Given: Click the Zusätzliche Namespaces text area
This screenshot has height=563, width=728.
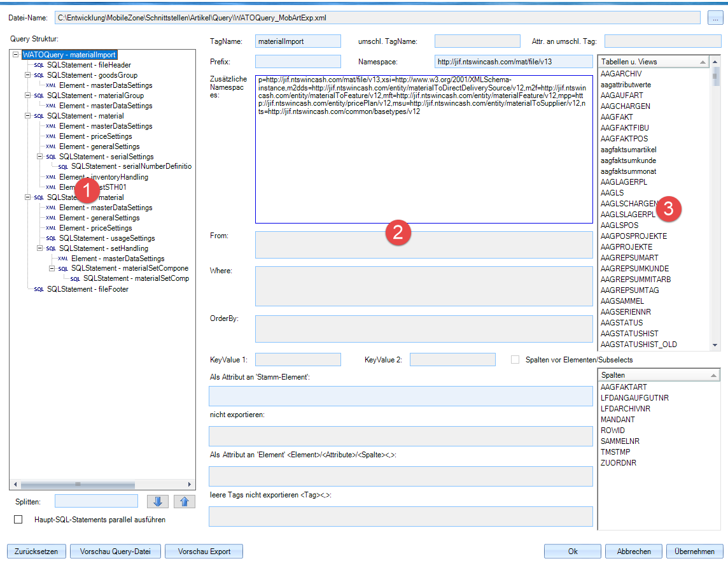Looking at the screenshot, I should (424, 149).
